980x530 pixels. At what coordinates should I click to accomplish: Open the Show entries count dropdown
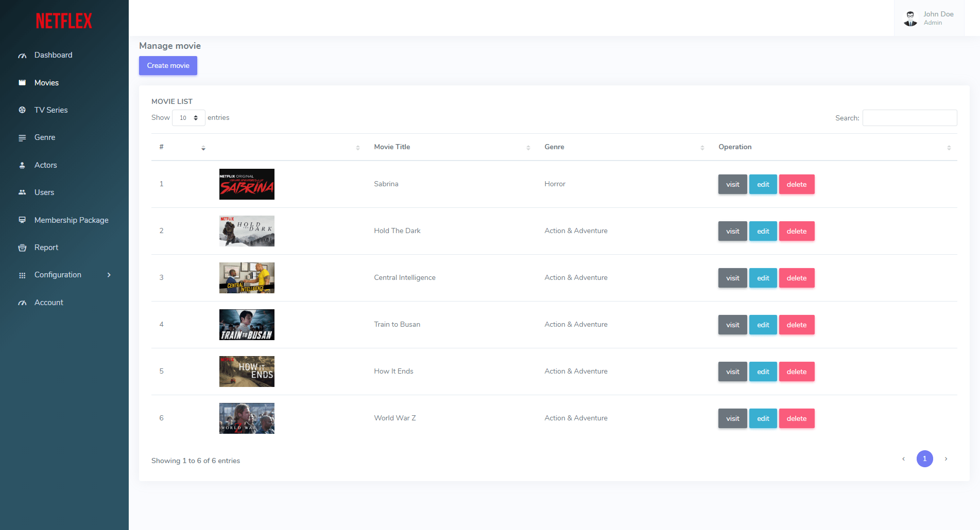pyautogui.click(x=188, y=118)
